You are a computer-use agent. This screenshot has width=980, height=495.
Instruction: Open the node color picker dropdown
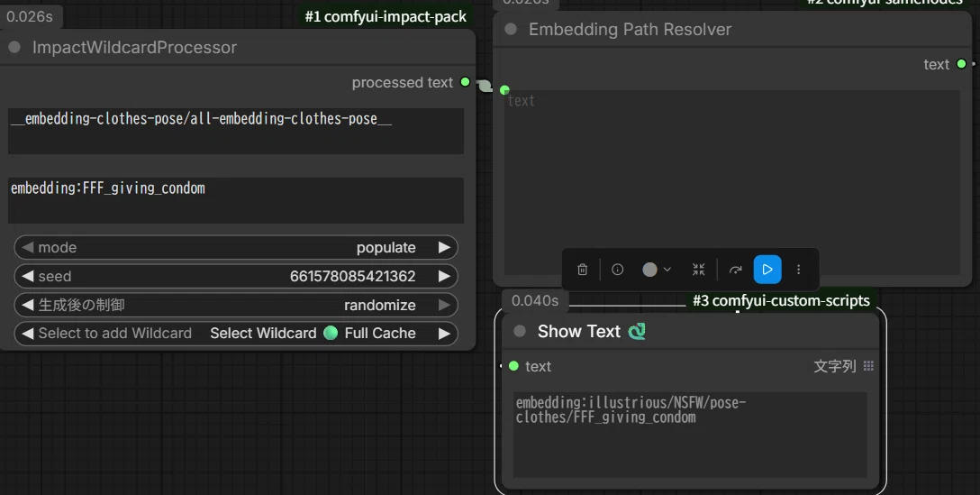click(657, 270)
